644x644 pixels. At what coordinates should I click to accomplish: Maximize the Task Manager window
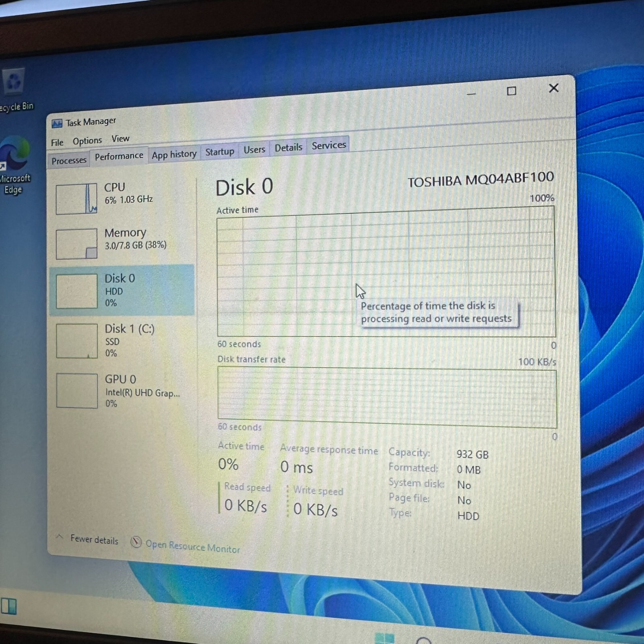[512, 91]
